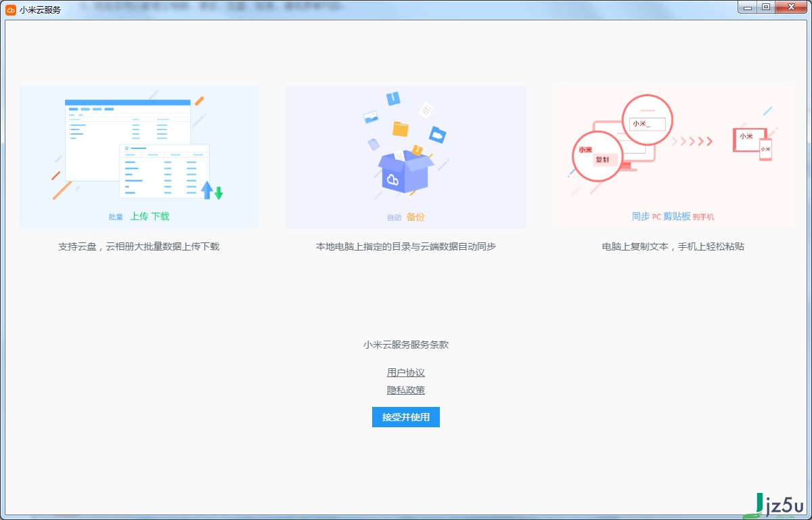Minimize the 小米云服务 window

coord(747,7)
